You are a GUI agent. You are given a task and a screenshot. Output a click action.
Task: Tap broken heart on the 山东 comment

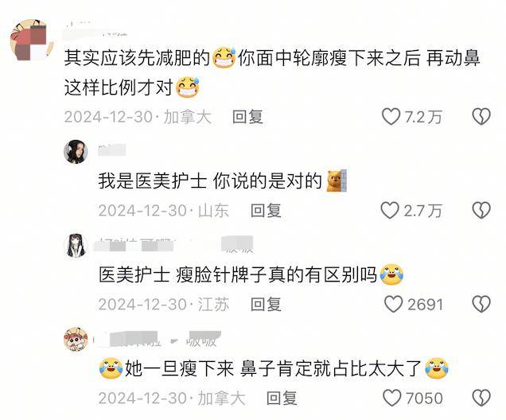pos(481,210)
